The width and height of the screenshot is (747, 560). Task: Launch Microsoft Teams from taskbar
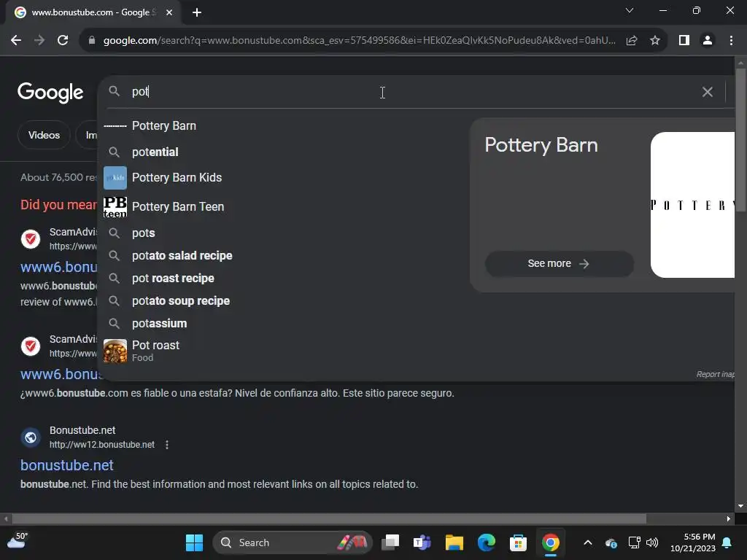point(422,542)
